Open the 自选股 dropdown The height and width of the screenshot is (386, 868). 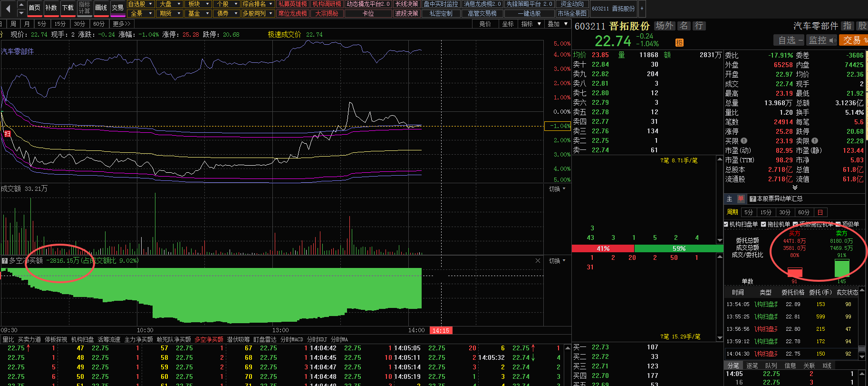[141, 4]
